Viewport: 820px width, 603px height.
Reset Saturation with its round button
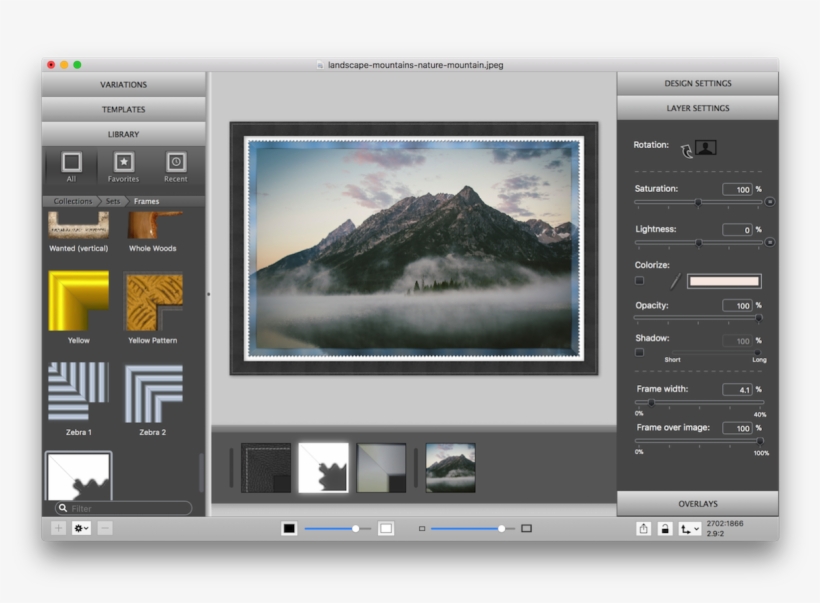click(769, 202)
